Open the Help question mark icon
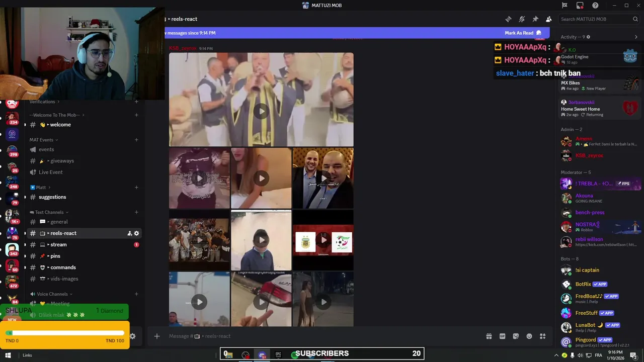The image size is (644, 362). point(595,6)
